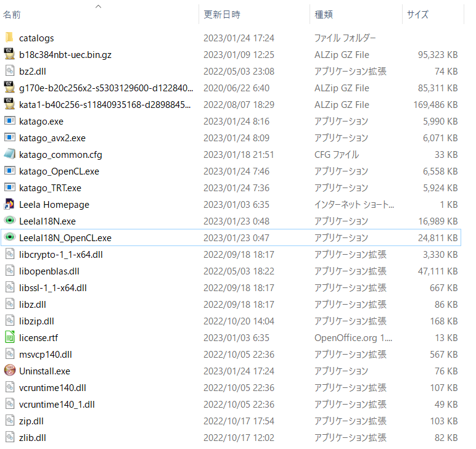The image size is (476, 449).
Task: Click the katago.exe application icon
Action: [10, 121]
